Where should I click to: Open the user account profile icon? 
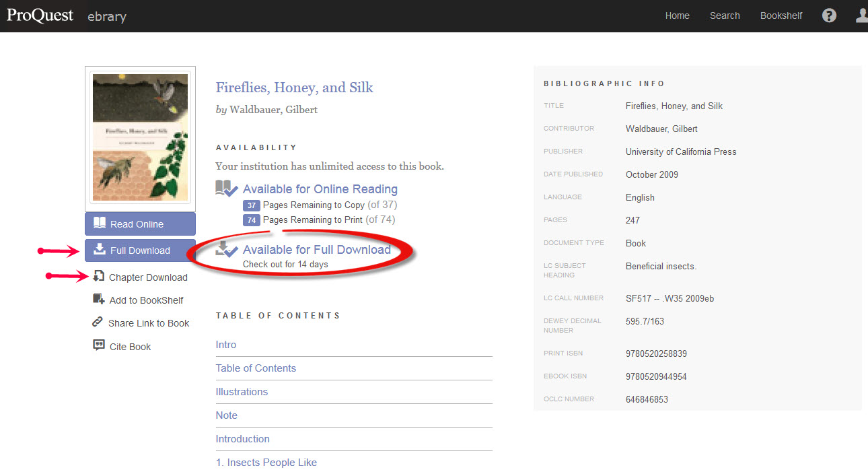(862, 14)
